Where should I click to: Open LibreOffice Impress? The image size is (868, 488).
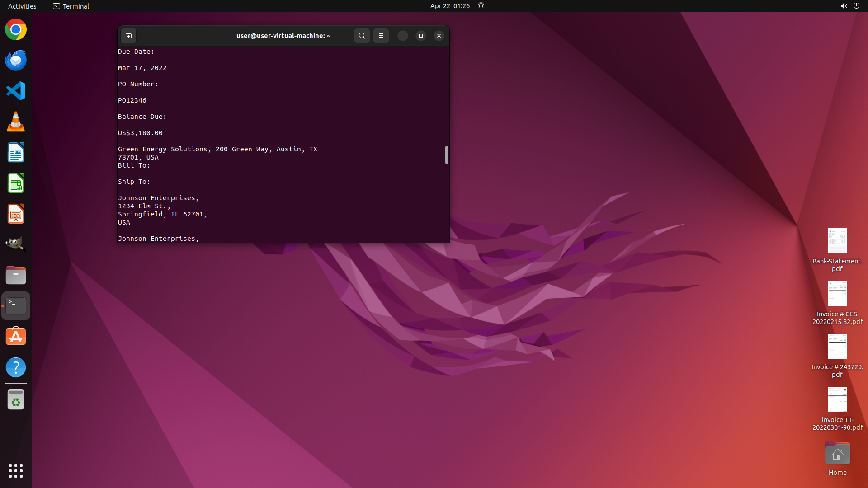pyautogui.click(x=16, y=214)
